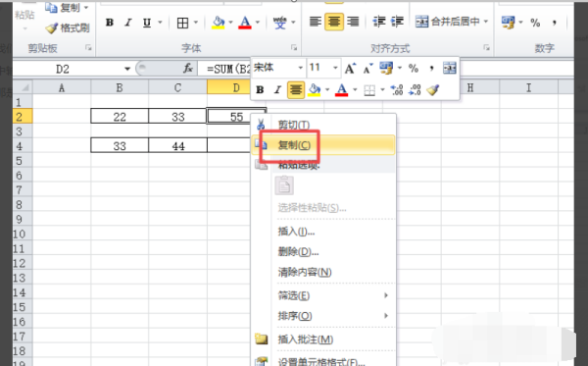
Task: Open the Name Box dropdown arrow
Action: pyautogui.click(x=127, y=69)
